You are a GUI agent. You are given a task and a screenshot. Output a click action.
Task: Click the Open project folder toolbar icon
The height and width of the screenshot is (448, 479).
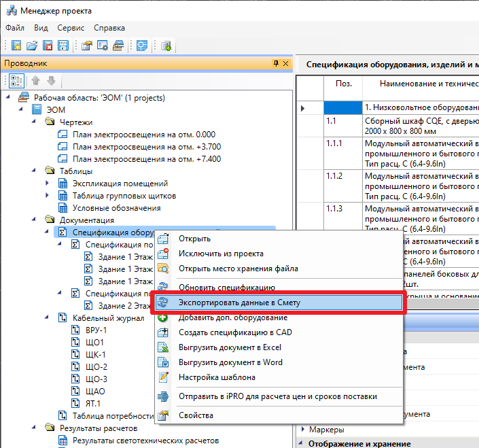(x=32, y=46)
